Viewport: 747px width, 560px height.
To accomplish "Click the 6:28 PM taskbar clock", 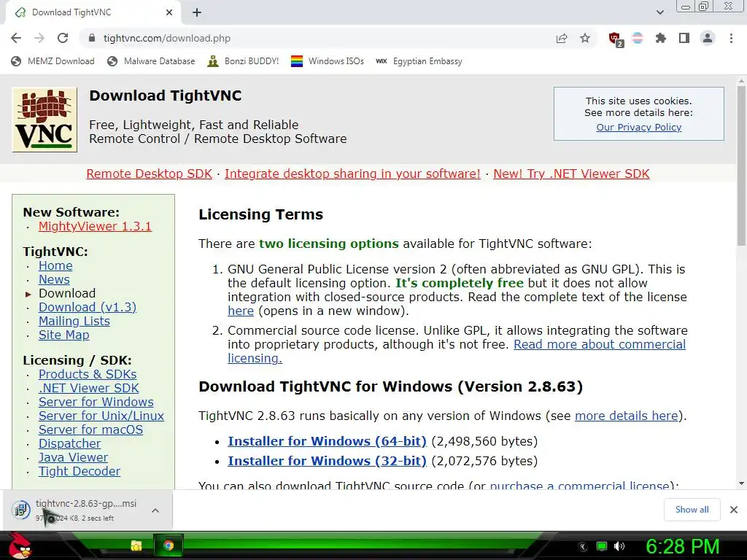I will click(x=682, y=546).
